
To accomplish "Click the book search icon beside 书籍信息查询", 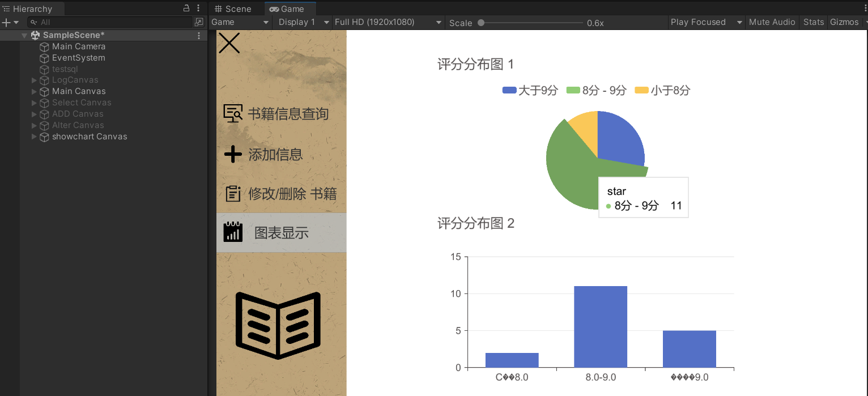I will [233, 113].
